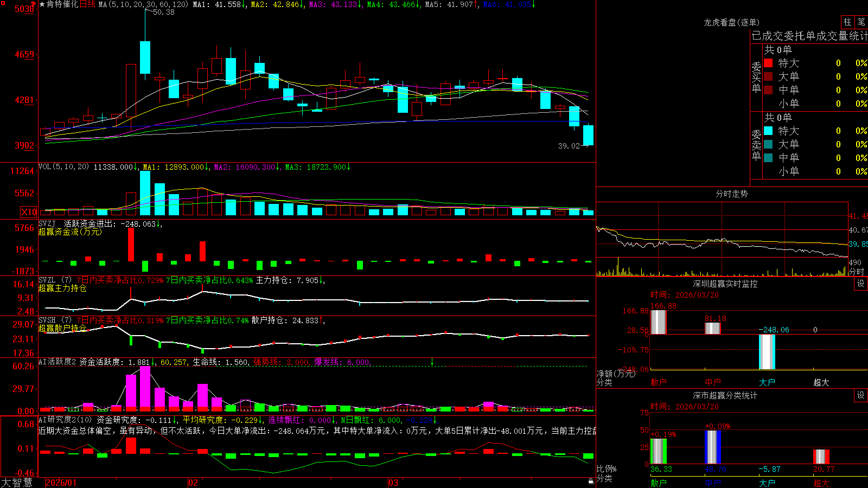Image resolution: width=868 pixels, height=488 pixels.
Task: Click the 39.02 low price label
Action: click(569, 146)
